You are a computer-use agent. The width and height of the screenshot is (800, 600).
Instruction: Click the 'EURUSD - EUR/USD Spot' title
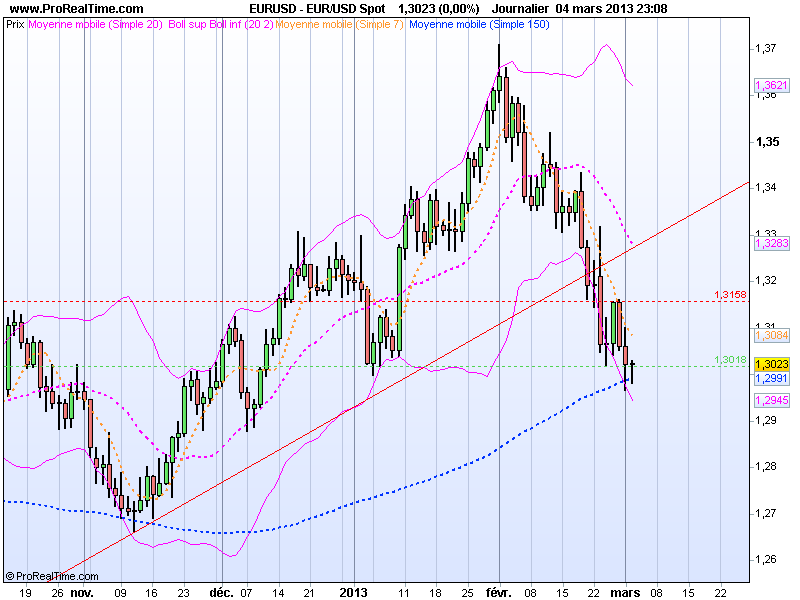click(x=317, y=9)
